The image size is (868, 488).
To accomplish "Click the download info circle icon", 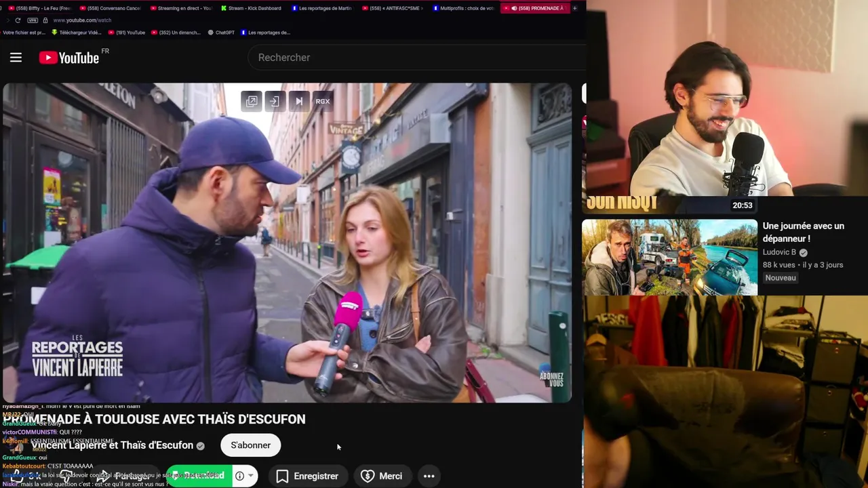I will point(239,476).
